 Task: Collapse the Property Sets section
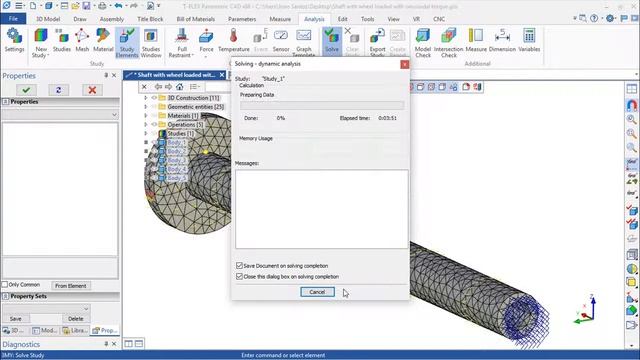tap(6, 296)
